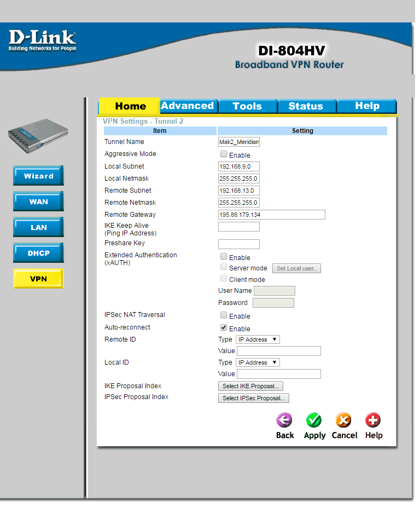
Task: Open the VPN settings page
Action: click(38, 278)
